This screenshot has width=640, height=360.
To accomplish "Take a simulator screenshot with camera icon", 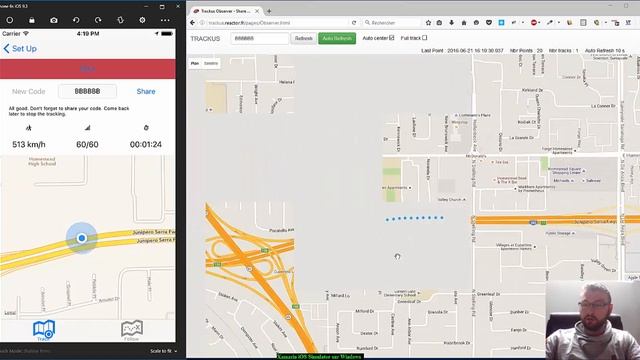I will coord(54,20).
